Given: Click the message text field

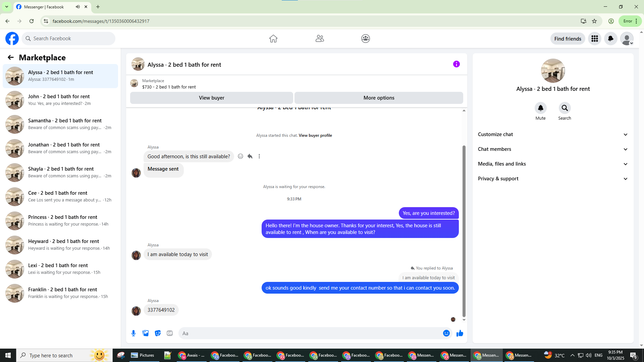Looking at the screenshot, I should coord(310,333).
